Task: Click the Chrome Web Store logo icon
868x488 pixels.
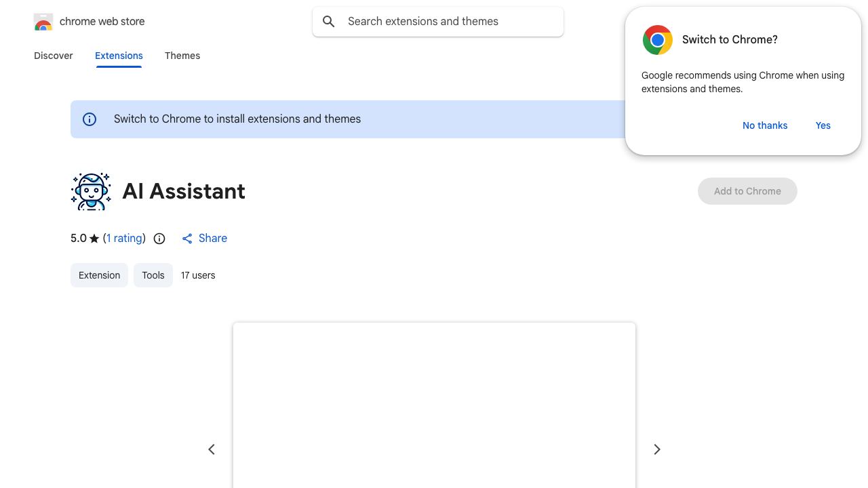Action: [x=43, y=22]
